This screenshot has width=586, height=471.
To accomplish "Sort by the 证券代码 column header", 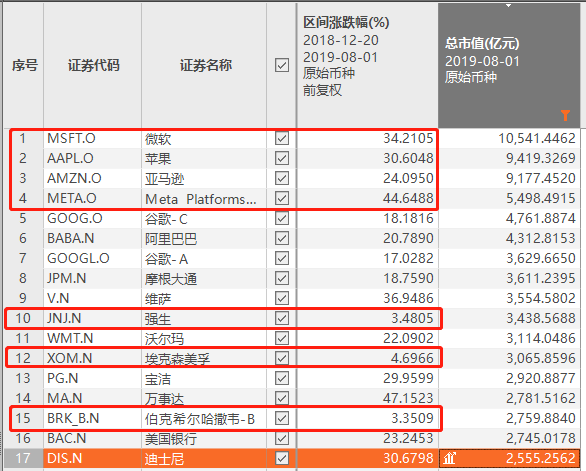I will click(93, 65).
